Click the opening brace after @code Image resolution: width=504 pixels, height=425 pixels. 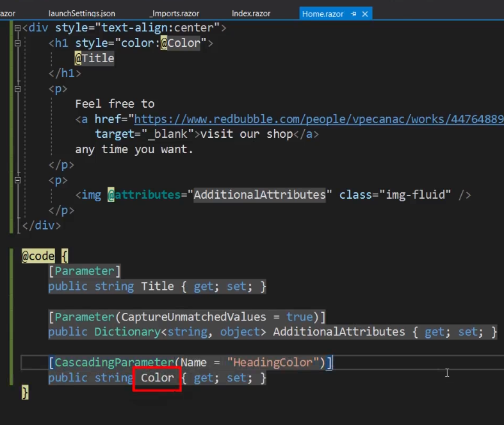pos(65,256)
